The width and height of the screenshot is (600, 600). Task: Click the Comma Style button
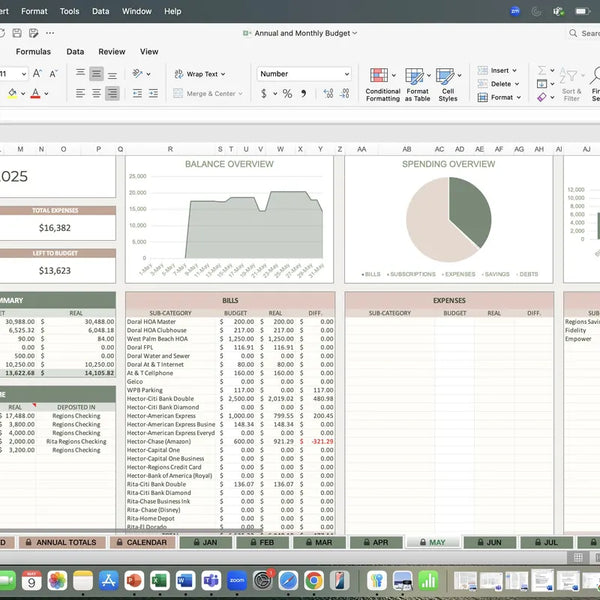303,93
